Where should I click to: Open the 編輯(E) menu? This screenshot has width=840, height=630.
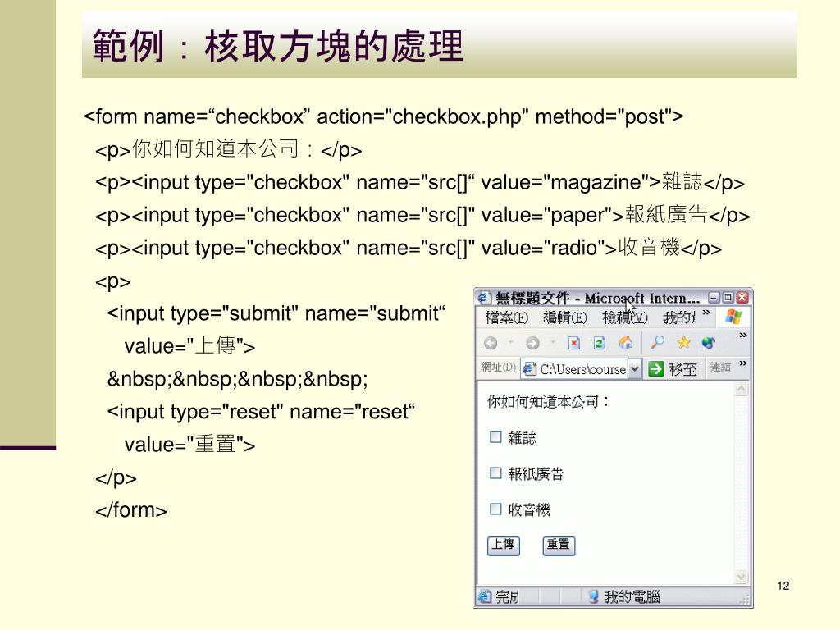coord(565,317)
